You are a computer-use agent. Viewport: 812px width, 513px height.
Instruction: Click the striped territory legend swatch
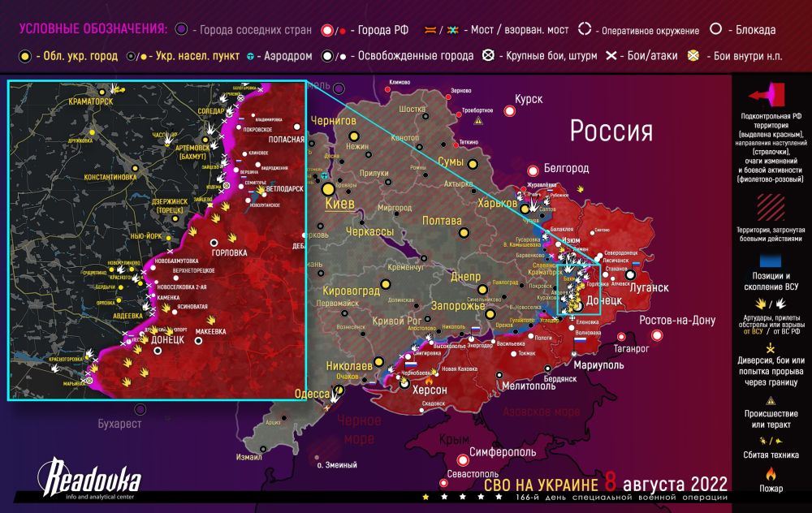771,207
